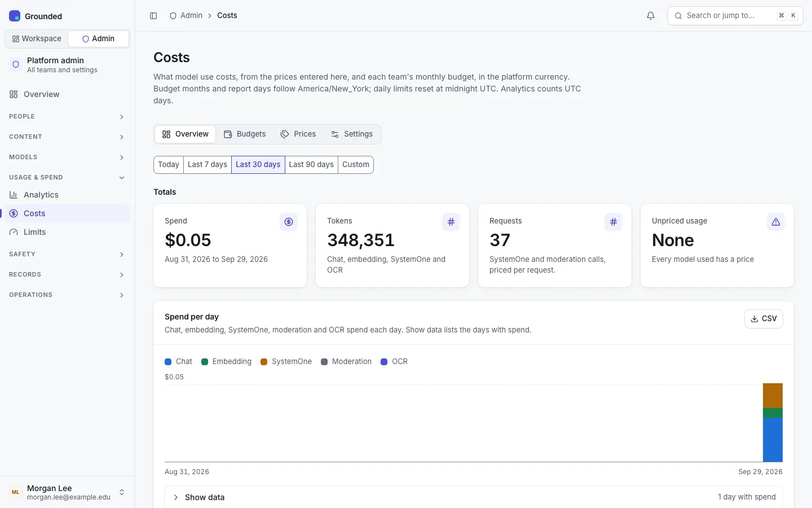
Task: Open the Morgan Lee account switcher
Action: 67,492
